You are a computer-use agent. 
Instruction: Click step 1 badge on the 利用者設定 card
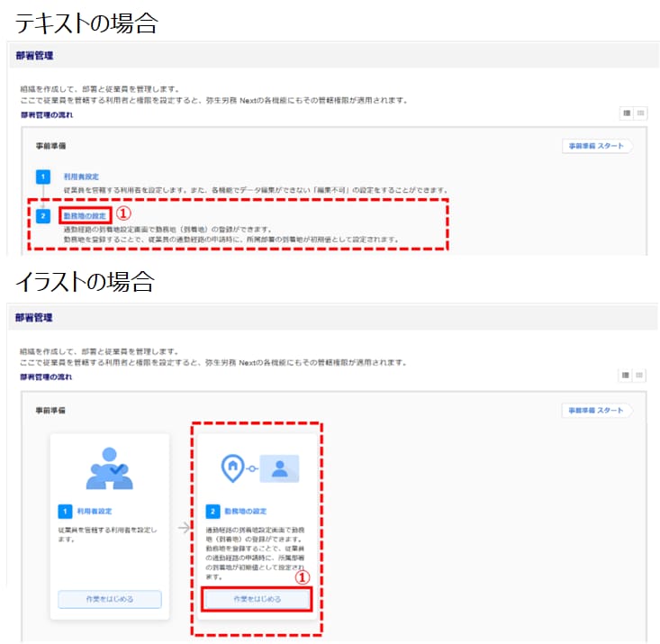(62, 512)
